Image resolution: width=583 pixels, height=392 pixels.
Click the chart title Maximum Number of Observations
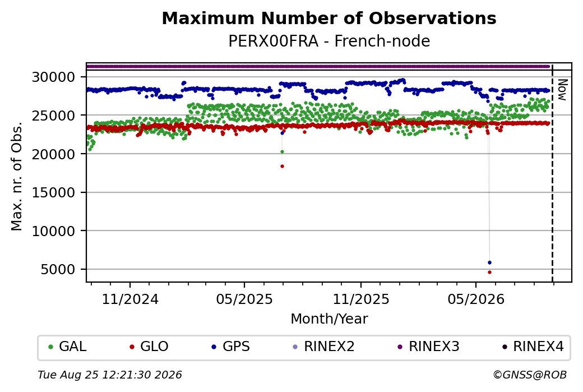[x=329, y=18]
